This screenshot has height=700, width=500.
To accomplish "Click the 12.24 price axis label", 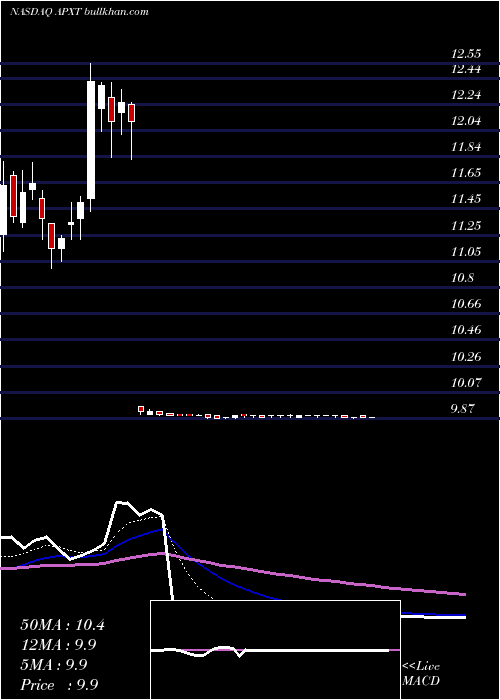I will [x=466, y=95].
